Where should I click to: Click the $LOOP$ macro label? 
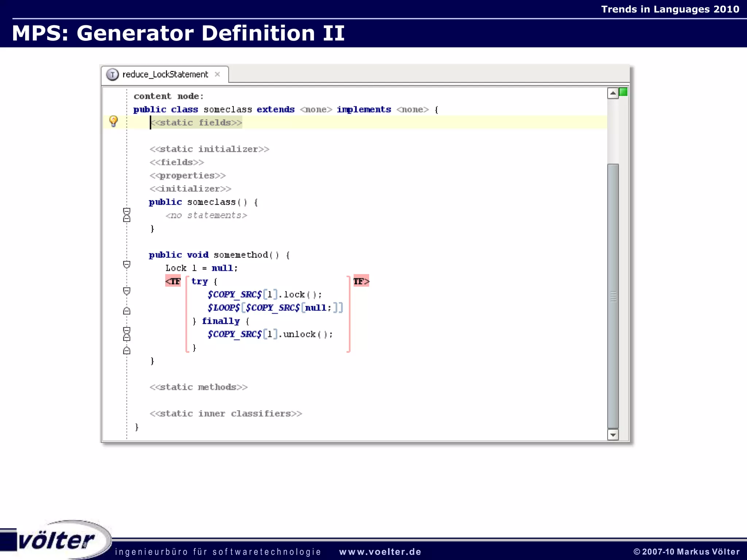point(224,308)
